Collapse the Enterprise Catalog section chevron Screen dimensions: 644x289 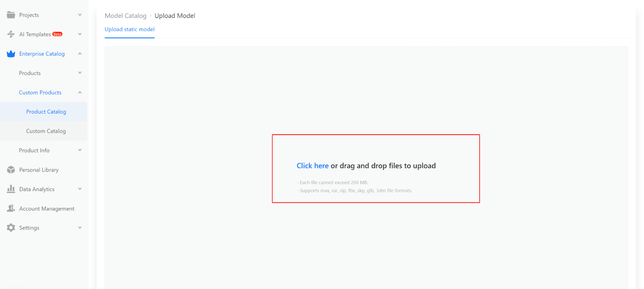(80, 54)
